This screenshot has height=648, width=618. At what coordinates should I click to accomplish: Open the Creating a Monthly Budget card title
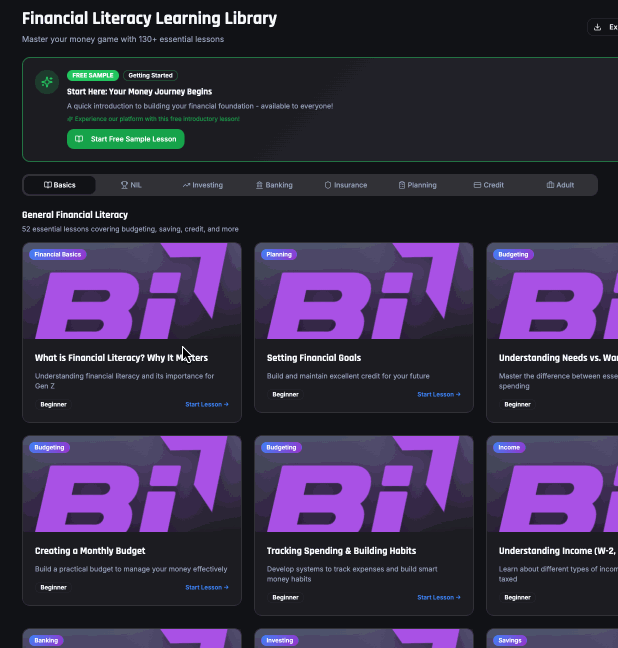point(90,551)
